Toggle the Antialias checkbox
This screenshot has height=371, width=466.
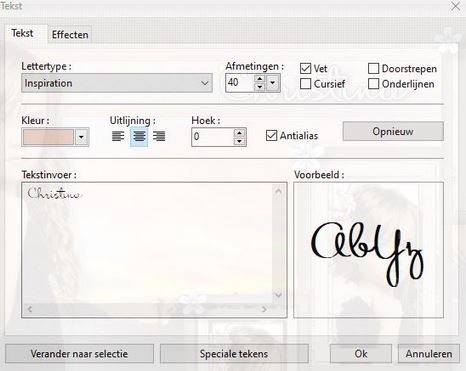tap(271, 136)
